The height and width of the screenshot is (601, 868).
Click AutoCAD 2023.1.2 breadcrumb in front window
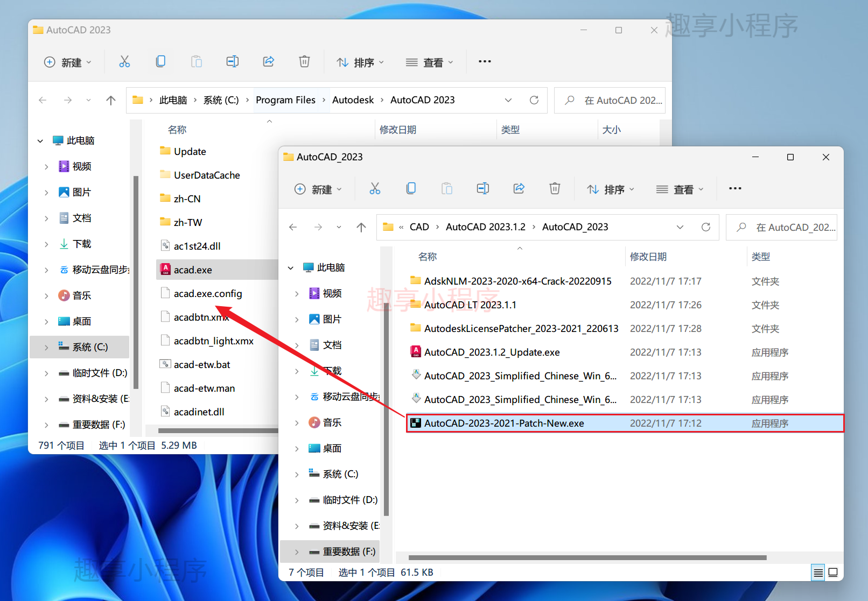pyautogui.click(x=485, y=227)
